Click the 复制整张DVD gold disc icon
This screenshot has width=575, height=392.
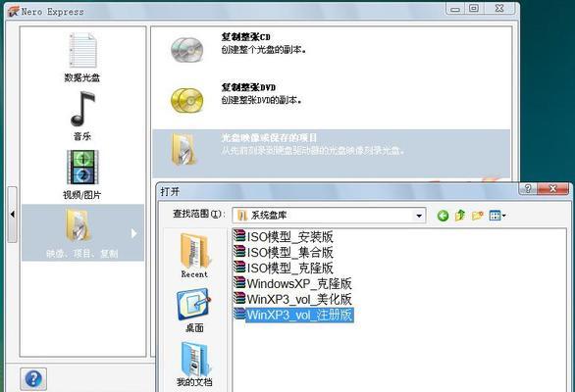187,100
